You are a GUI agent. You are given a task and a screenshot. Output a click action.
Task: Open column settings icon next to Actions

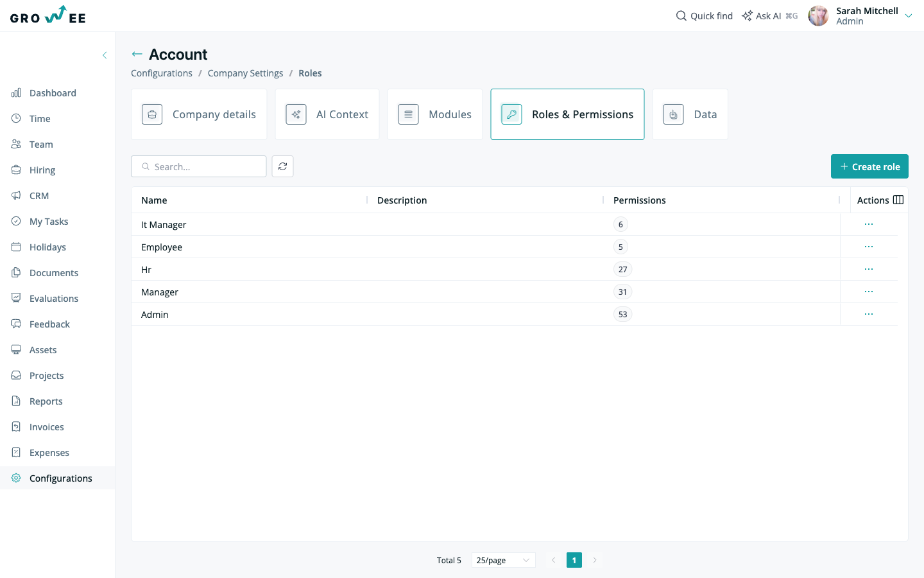(898, 200)
